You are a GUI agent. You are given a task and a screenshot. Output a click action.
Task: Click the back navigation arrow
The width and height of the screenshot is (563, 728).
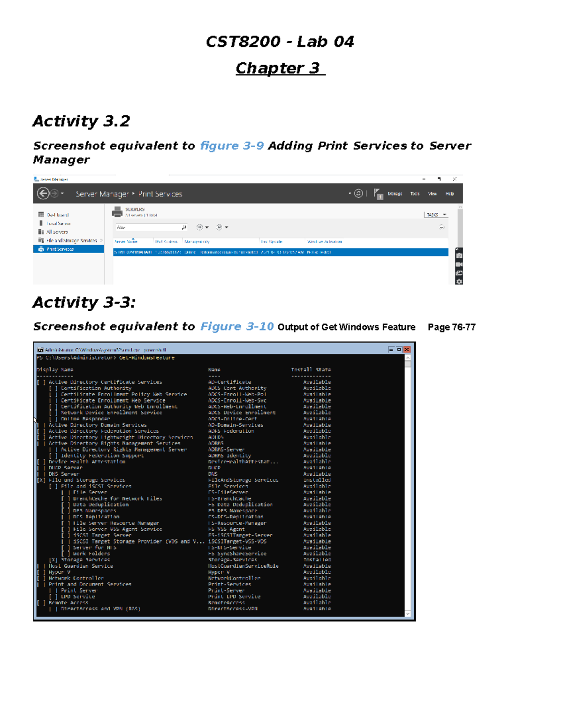click(43, 194)
